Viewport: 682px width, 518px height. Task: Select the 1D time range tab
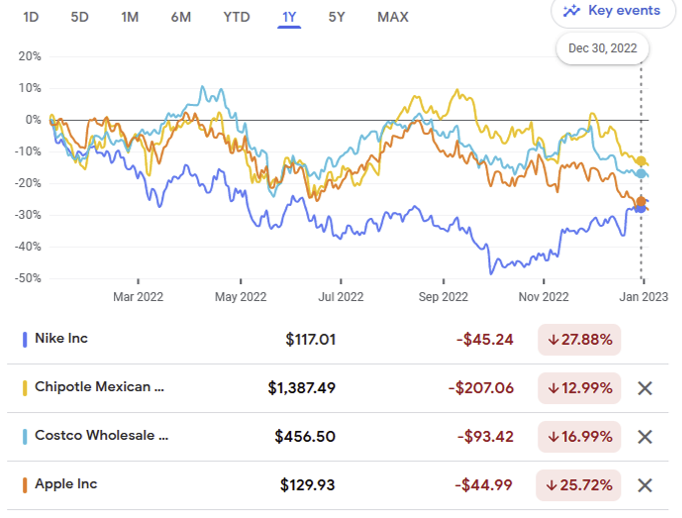coord(31,17)
